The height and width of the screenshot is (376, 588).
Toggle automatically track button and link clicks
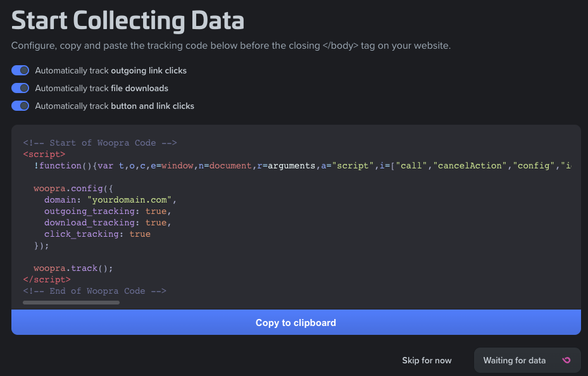[x=20, y=106]
